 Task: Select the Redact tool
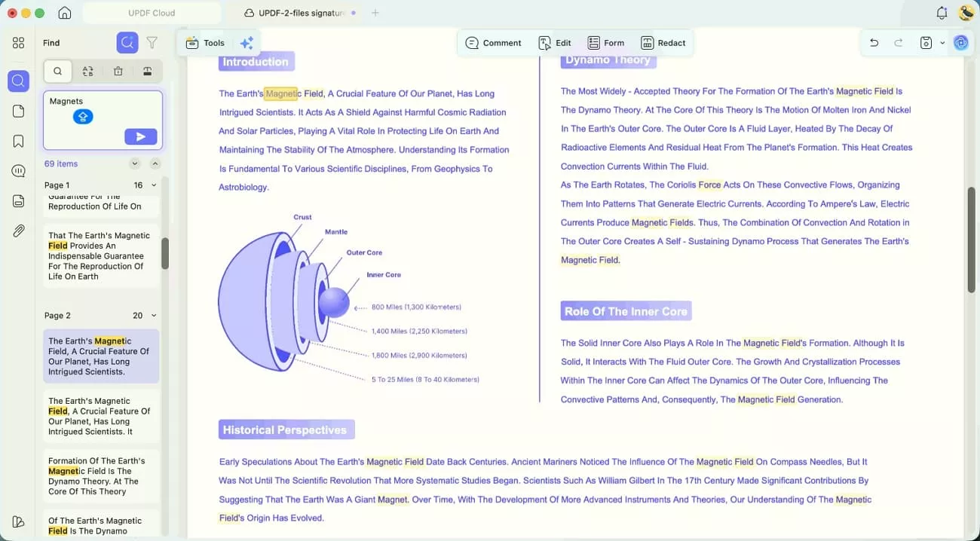point(663,43)
